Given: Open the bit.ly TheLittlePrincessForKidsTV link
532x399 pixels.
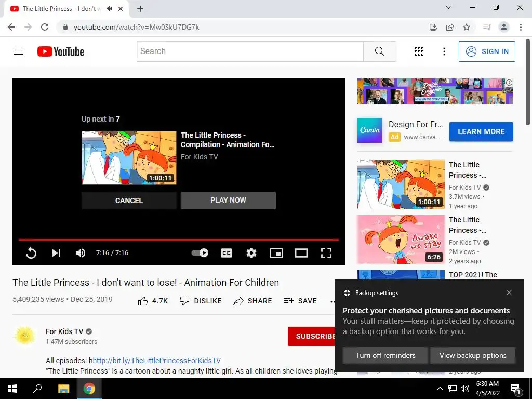Looking at the screenshot, I should (x=157, y=361).
